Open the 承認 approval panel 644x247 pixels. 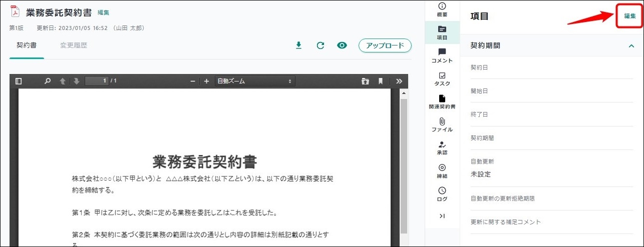tap(442, 148)
